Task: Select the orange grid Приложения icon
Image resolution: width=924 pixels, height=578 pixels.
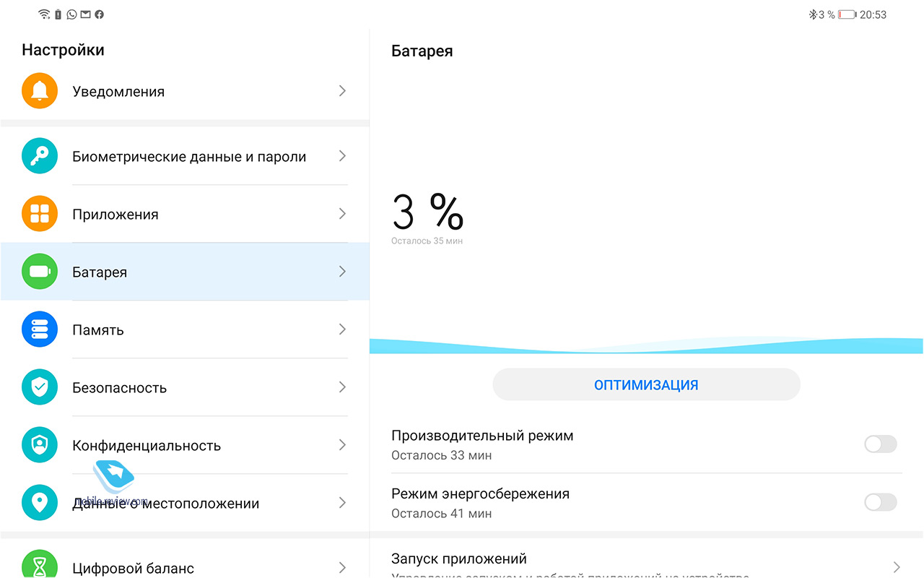Action: (x=40, y=214)
